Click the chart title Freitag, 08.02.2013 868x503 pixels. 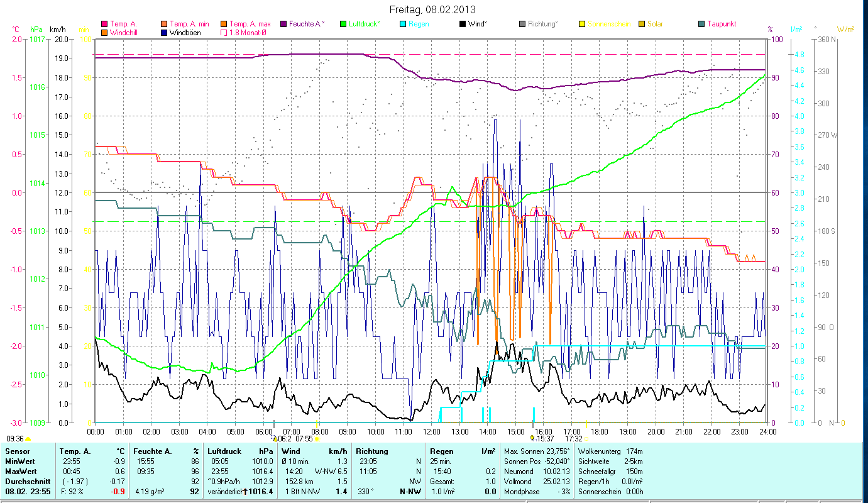(433, 9)
